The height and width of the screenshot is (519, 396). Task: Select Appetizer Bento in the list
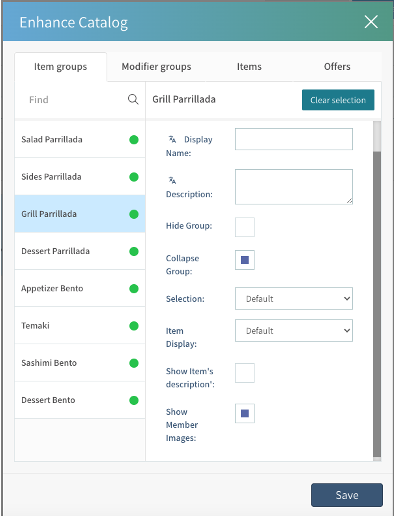80,288
